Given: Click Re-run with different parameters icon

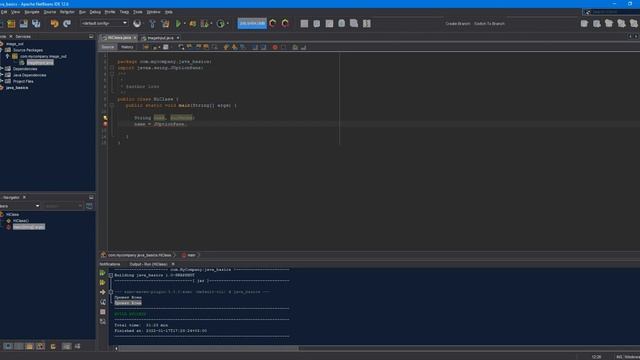Looking at the screenshot, I should (102, 282).
